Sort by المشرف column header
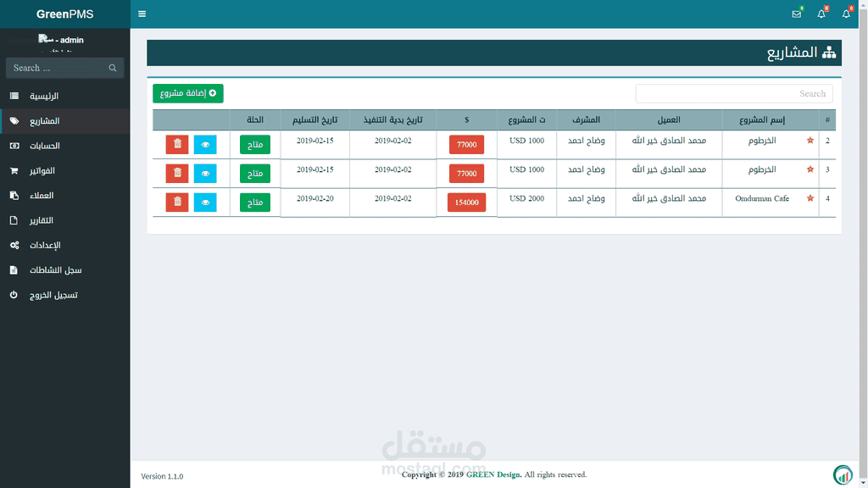The image size is (868, 488). click(x=586, y=120)
